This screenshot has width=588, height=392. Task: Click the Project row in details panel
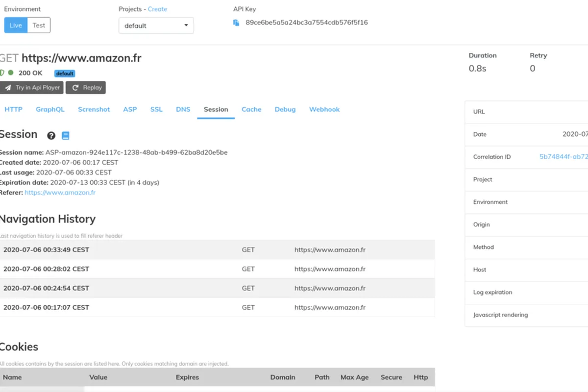coord(526,179)
